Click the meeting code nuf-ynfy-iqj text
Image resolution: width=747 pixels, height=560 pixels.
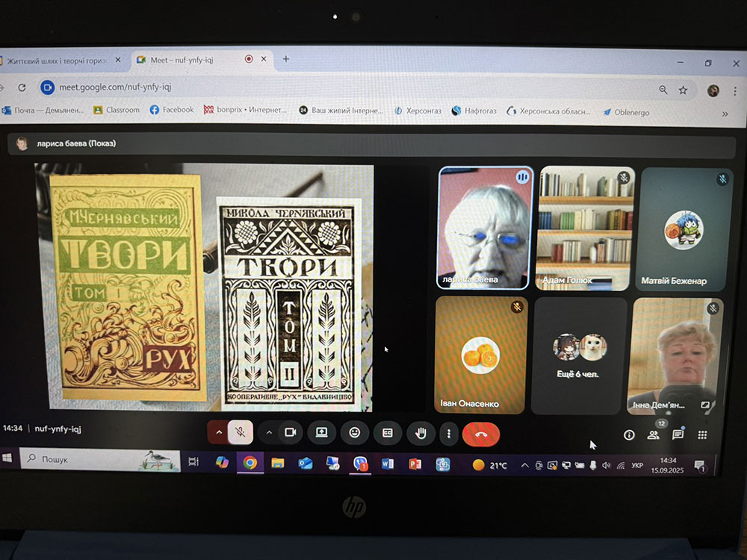(58, 429)
